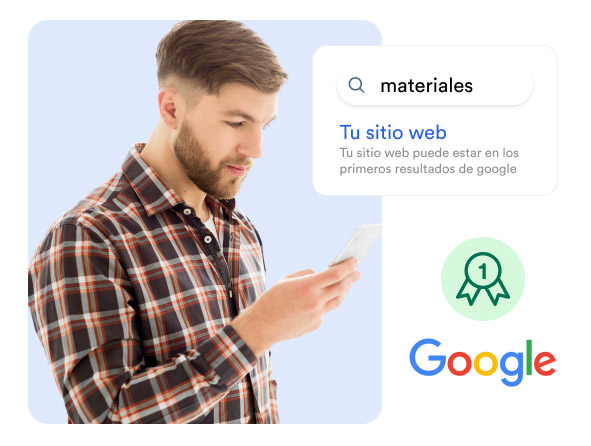Click the final red "e" in Google

[545, 362]
